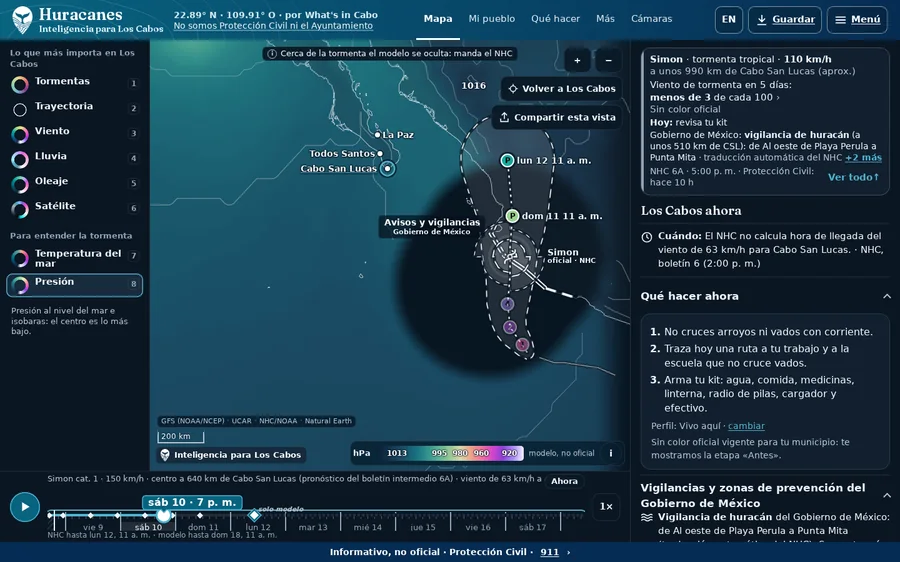Click the footer chevron after 911
The width and height of the screenshot is (900, 562).
point(569,552)
